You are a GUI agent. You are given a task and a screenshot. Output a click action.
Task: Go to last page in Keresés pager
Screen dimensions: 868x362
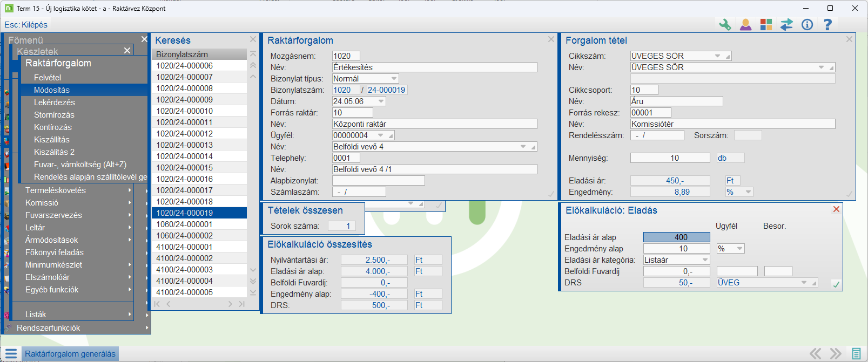click(x=241, y=304)
